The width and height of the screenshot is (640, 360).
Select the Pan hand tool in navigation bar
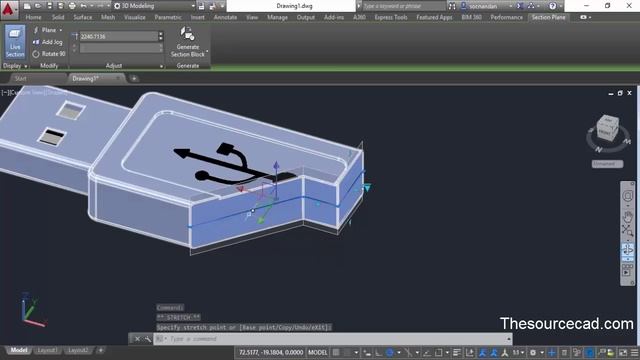(628, 216)
